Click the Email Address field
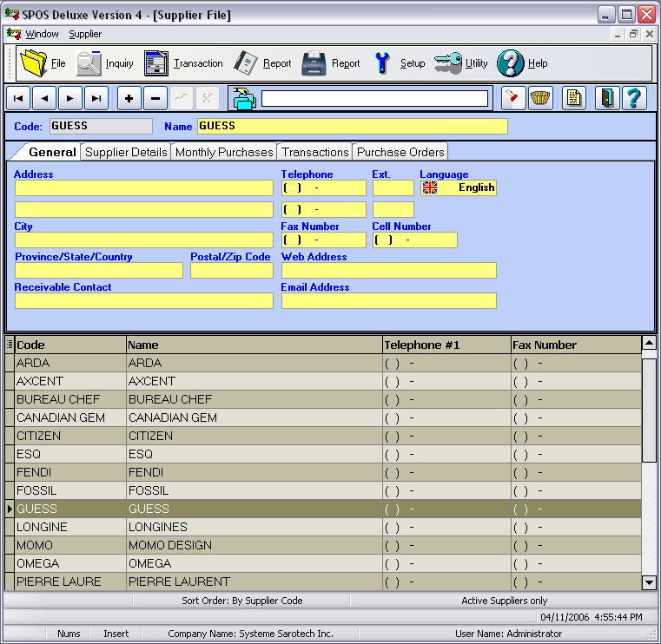 coord(388,300)
